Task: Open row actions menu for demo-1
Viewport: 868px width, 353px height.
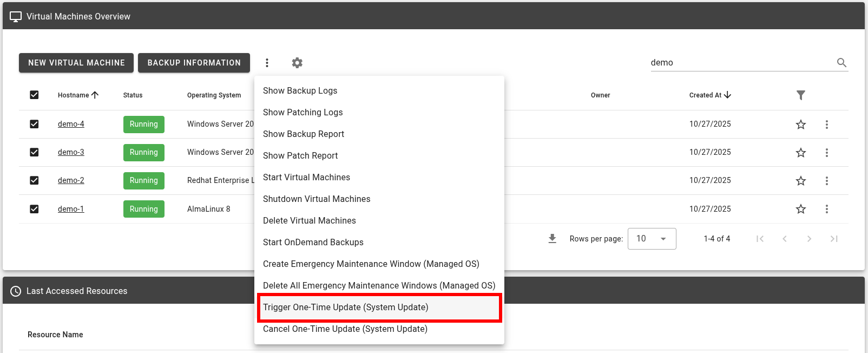Action: tap(826, 209)
